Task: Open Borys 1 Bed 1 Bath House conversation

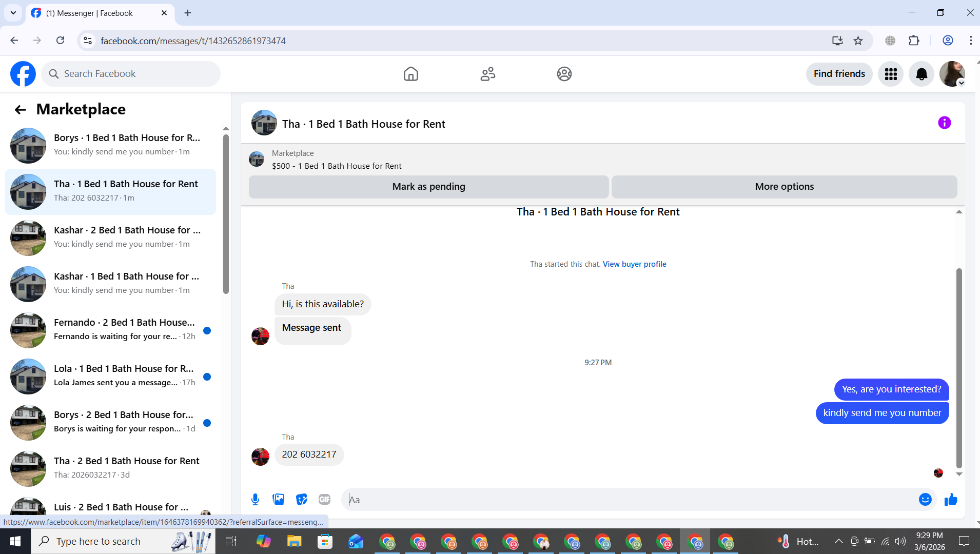Action: point(110,145)
